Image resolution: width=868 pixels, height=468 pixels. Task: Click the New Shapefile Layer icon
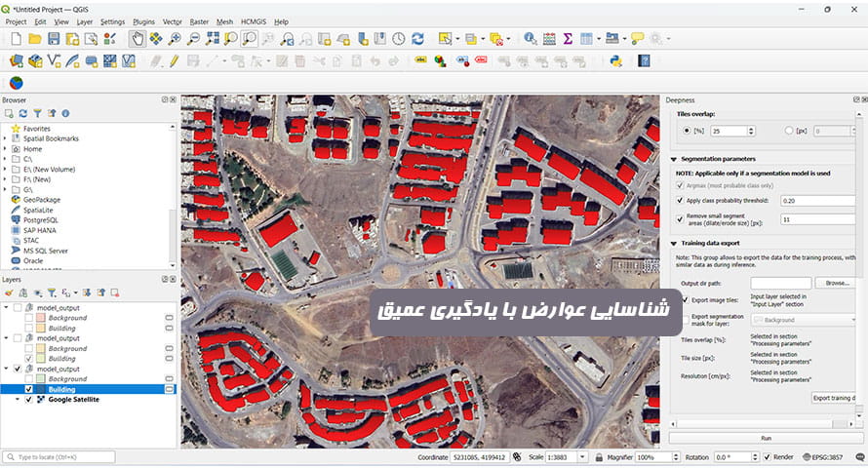click(54, 60)
